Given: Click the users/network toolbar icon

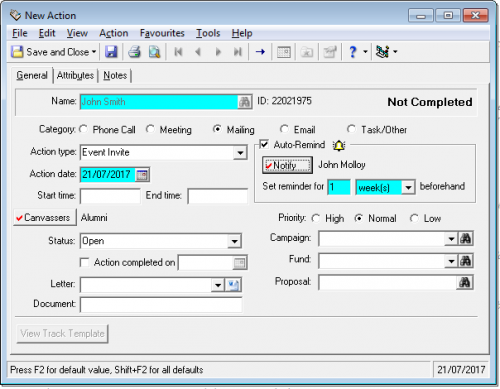Looking at the screenshot, I should point(382,52).
